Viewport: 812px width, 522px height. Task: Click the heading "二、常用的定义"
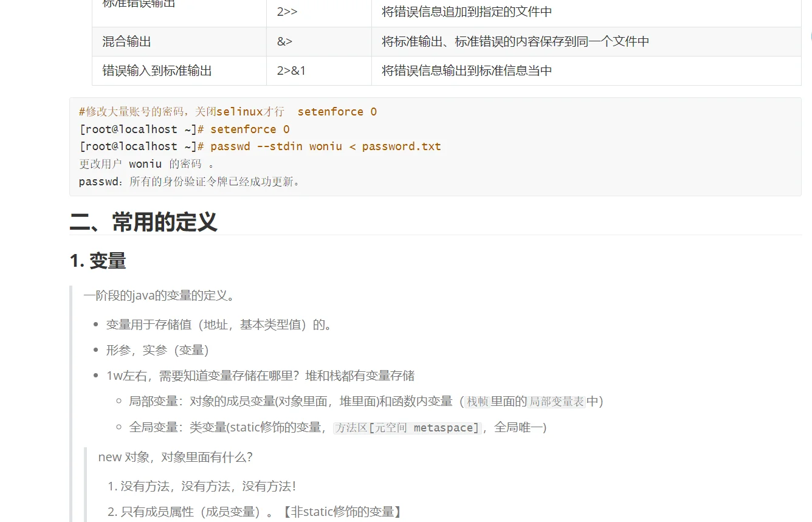143,222
